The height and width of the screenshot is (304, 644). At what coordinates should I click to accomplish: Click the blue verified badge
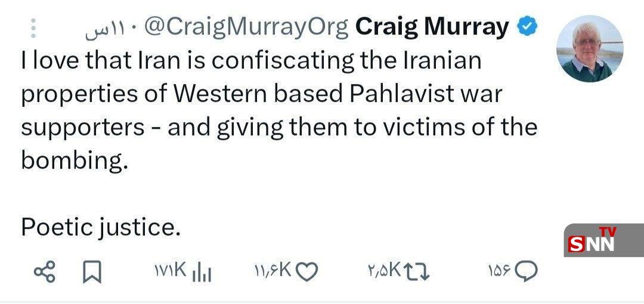529,26
